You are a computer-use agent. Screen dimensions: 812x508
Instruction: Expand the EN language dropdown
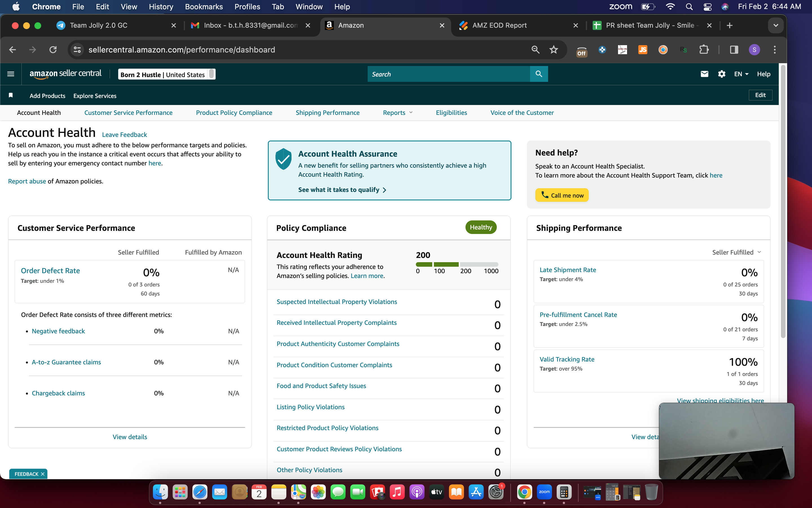click(741, 74)
